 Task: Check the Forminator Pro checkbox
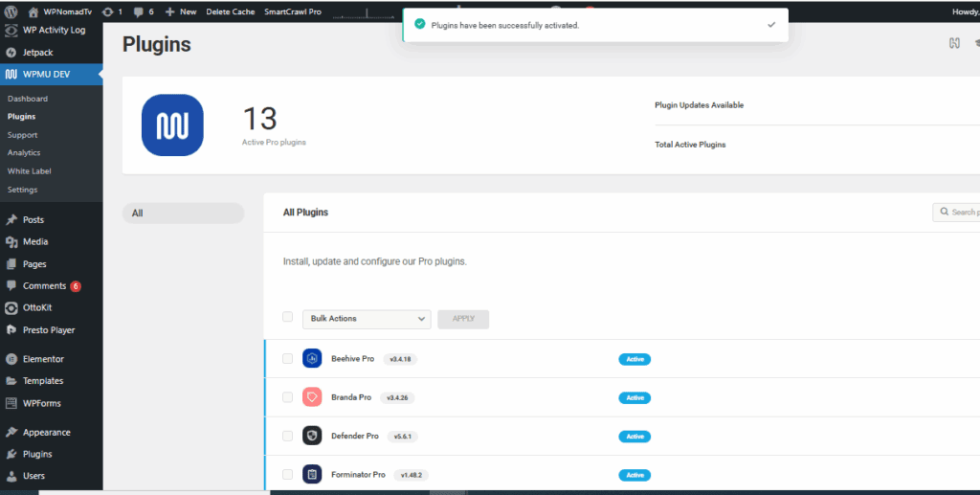[x=287, y=475]
